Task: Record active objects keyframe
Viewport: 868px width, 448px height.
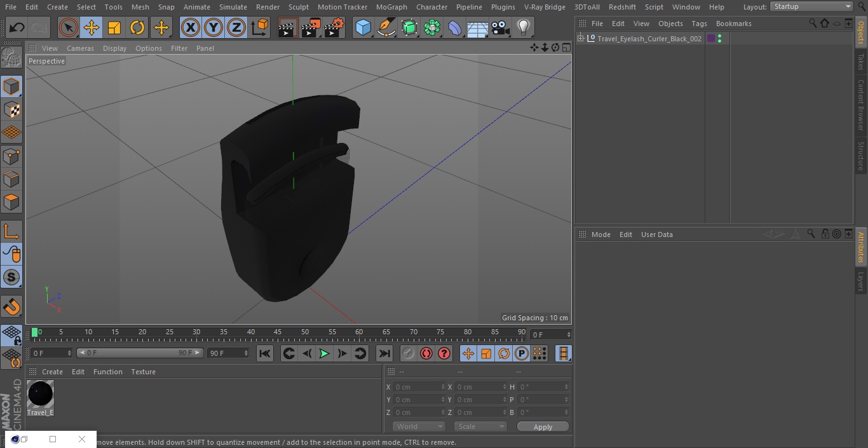Action: tap(409, 353)
